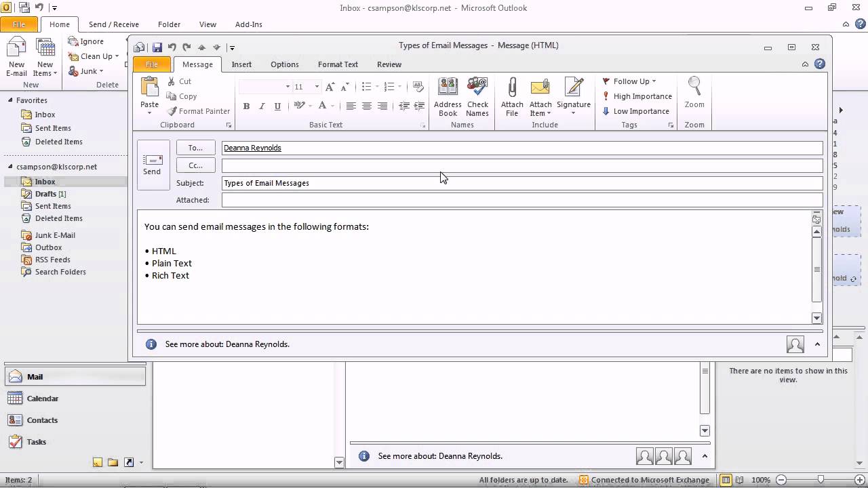Open the Options ribbon tab
Viewport: 868px width, 488px height.
(285, 64)
